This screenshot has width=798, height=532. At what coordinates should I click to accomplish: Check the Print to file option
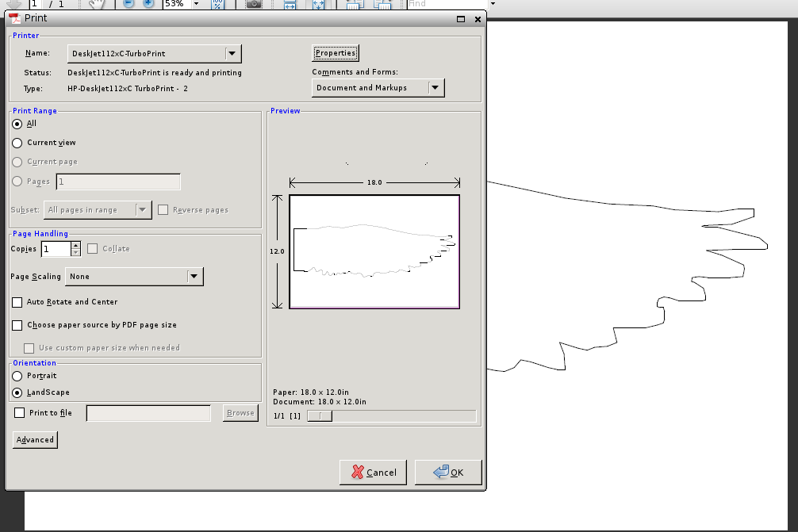[x=20, y=413]
